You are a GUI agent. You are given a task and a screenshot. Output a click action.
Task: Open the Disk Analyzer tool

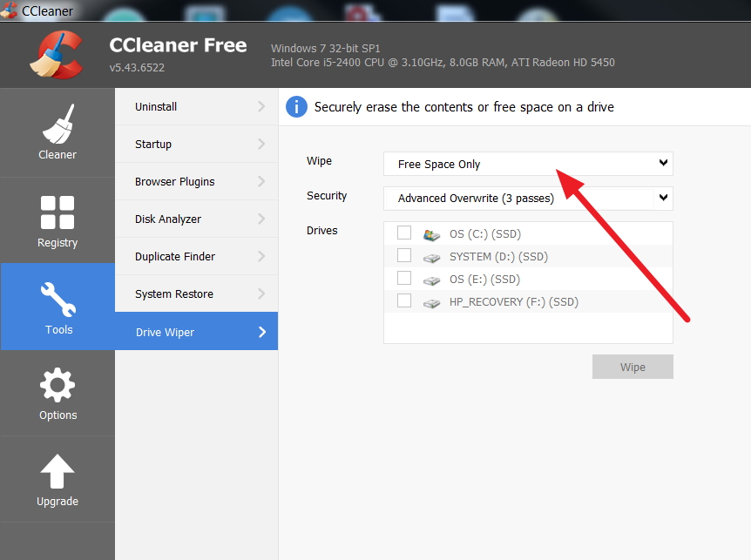click(x=196, y=219)
